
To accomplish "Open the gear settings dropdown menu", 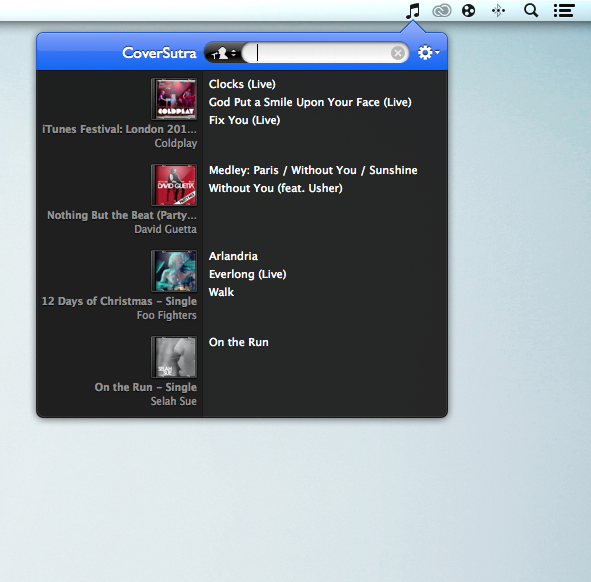I will [429, 53].
